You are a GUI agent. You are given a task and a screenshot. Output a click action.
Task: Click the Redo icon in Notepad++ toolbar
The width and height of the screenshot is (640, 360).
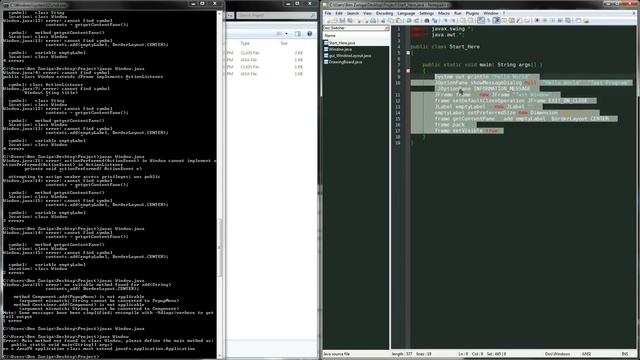point(417,20)
